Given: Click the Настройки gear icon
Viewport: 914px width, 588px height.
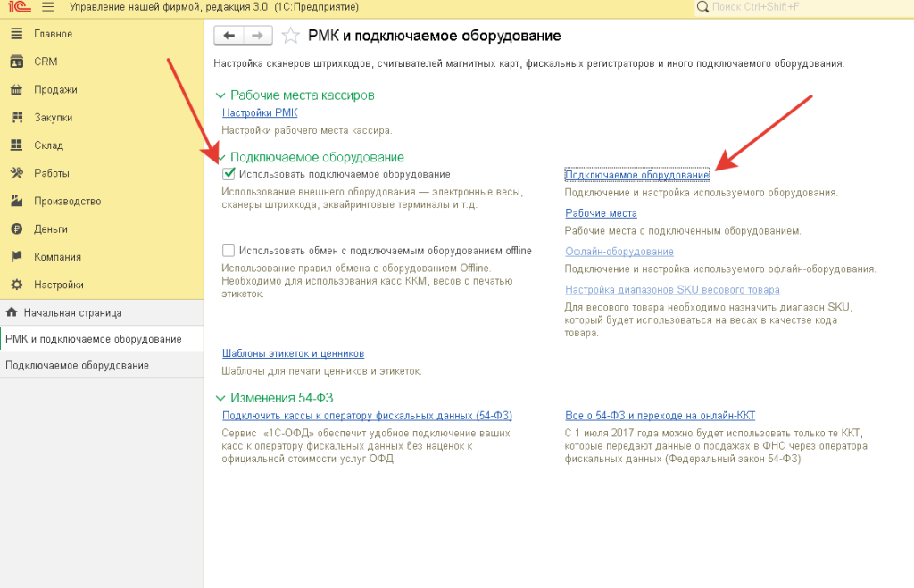Looking at the screenshot, I should point(17,285).
